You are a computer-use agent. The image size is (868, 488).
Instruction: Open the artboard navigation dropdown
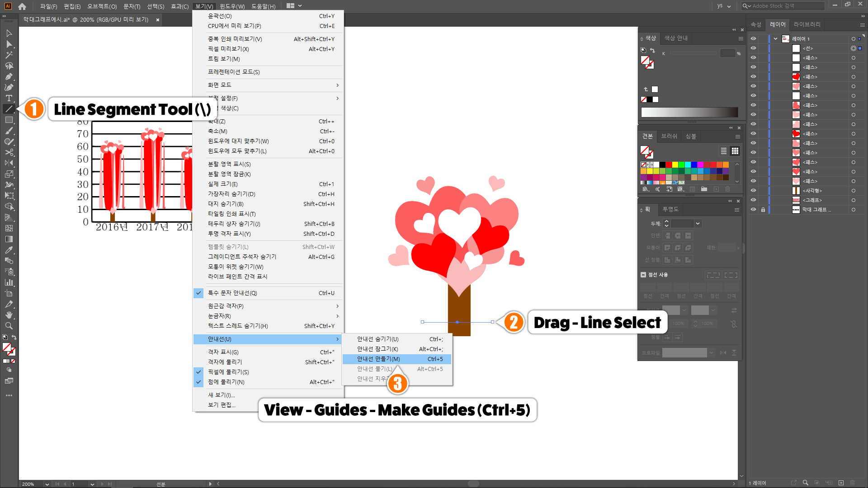[x=92, y=484]
